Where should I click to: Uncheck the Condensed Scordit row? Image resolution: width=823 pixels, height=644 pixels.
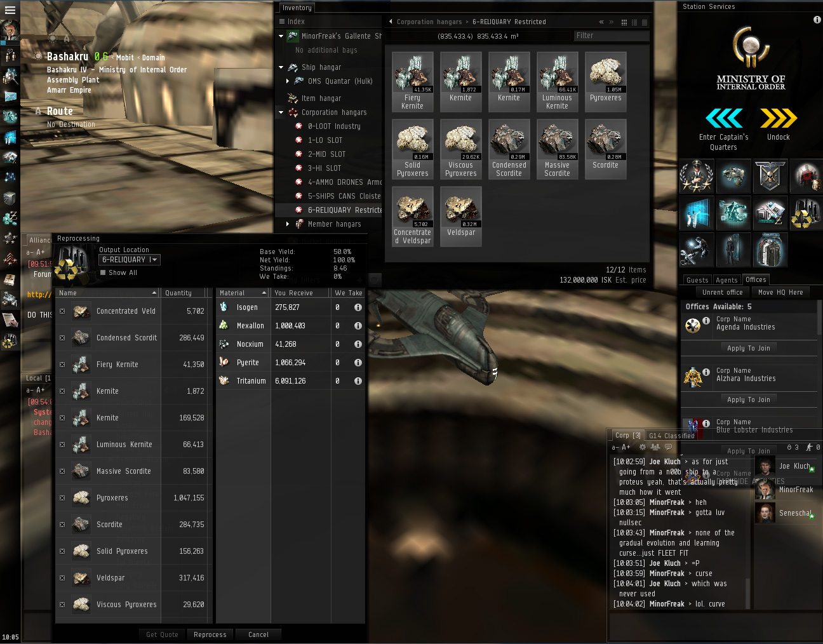[62, 338]
